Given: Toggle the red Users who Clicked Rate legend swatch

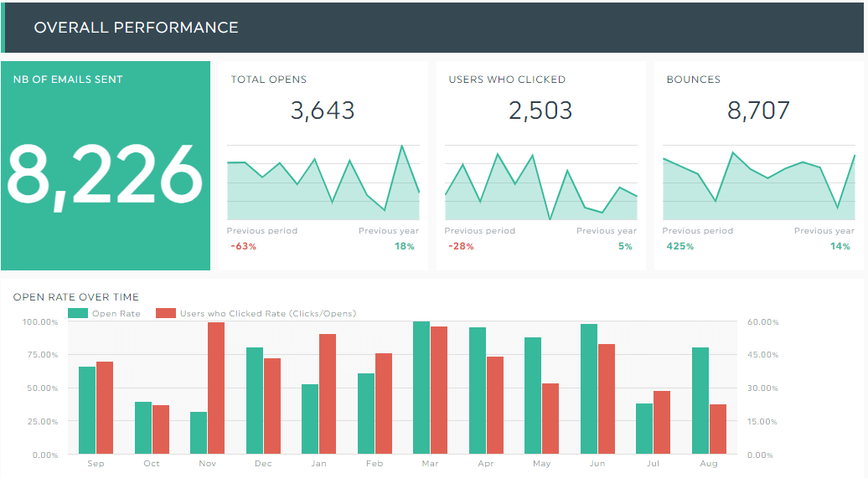Looking at the screenshot, I should [166, 313].
